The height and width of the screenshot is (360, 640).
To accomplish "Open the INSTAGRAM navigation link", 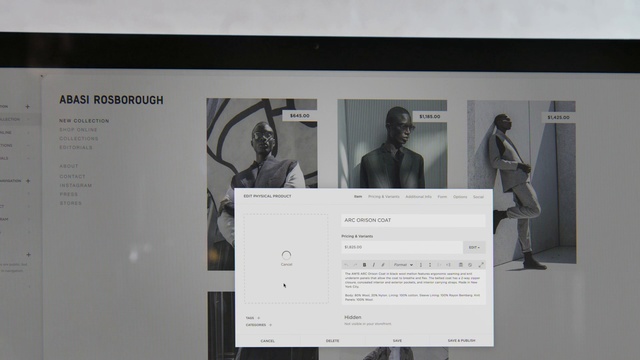I will (x=76, y=185).
